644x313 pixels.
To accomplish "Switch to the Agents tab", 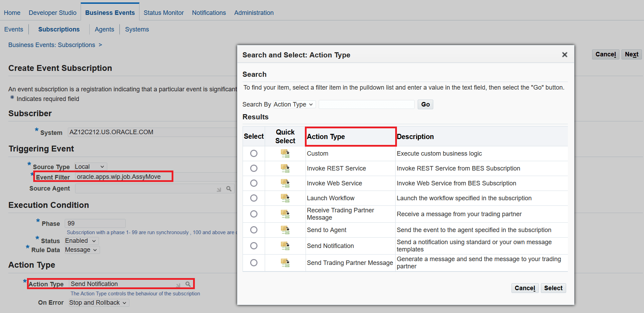I will point(104,29).
